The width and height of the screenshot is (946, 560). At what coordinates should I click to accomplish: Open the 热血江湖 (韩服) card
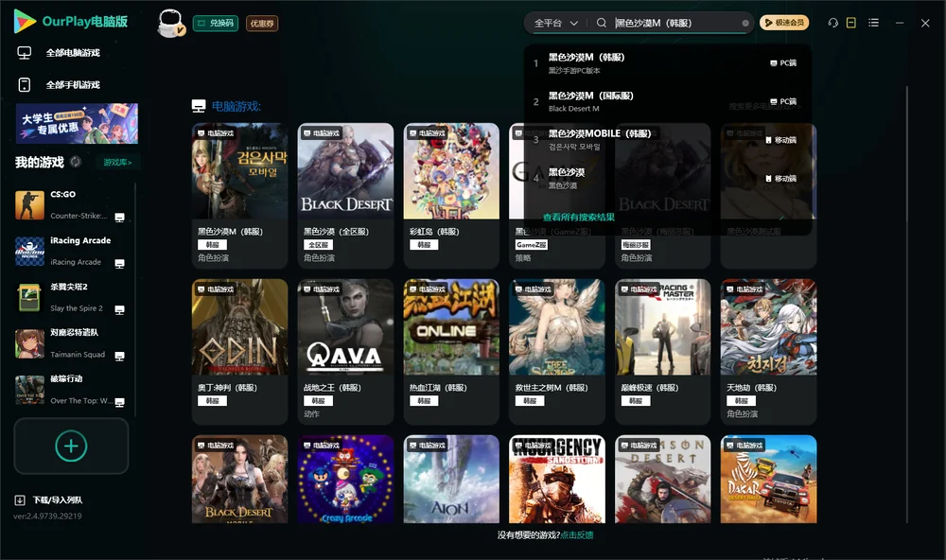[x=451, y=351]
